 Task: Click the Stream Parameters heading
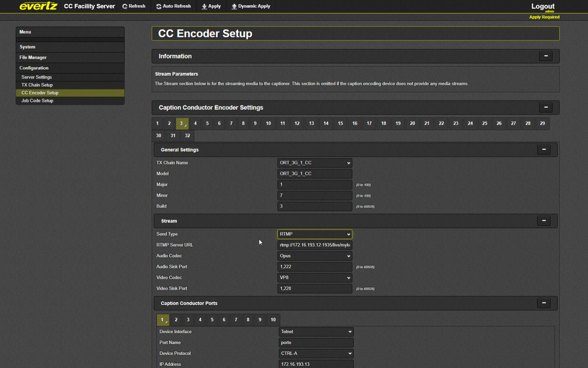click(x=176, y=74)
